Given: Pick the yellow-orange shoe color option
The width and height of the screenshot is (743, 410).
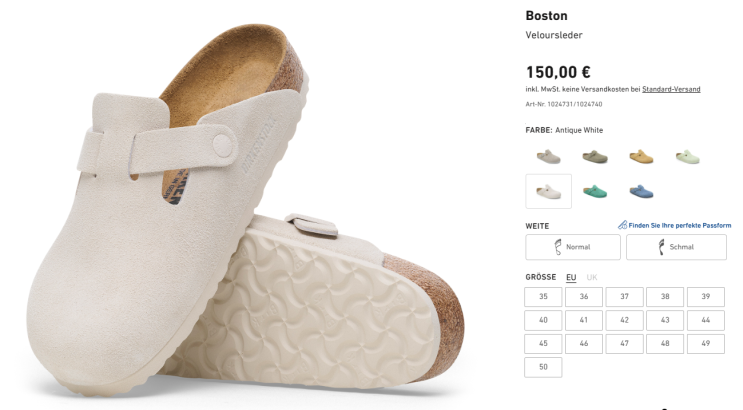Looking at the screenshot, I should (x=641, y=156).
